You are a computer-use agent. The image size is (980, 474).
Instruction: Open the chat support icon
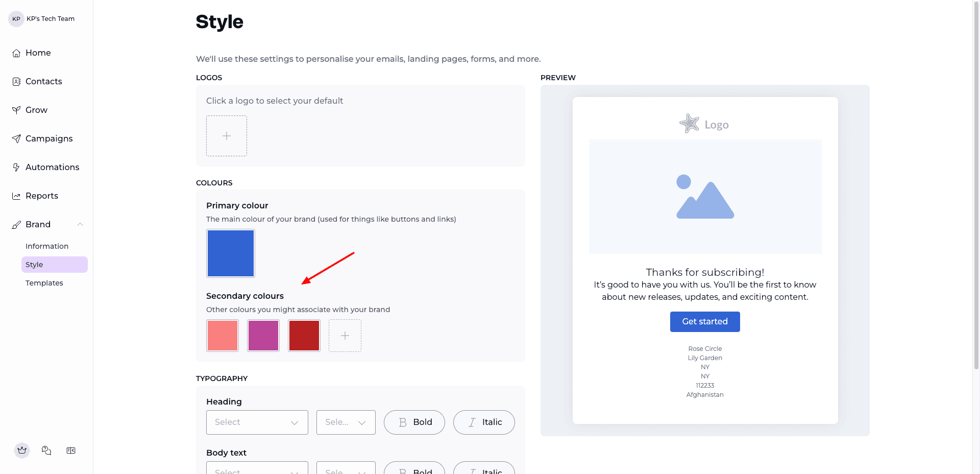point(46,451)
